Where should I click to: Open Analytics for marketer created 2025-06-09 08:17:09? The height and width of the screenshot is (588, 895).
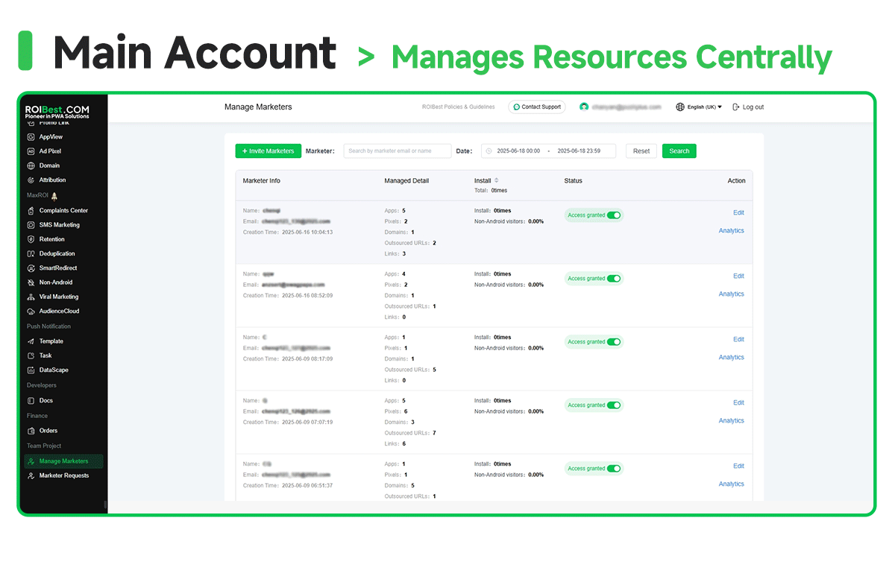pyautogui.click(x=731, y=357)
